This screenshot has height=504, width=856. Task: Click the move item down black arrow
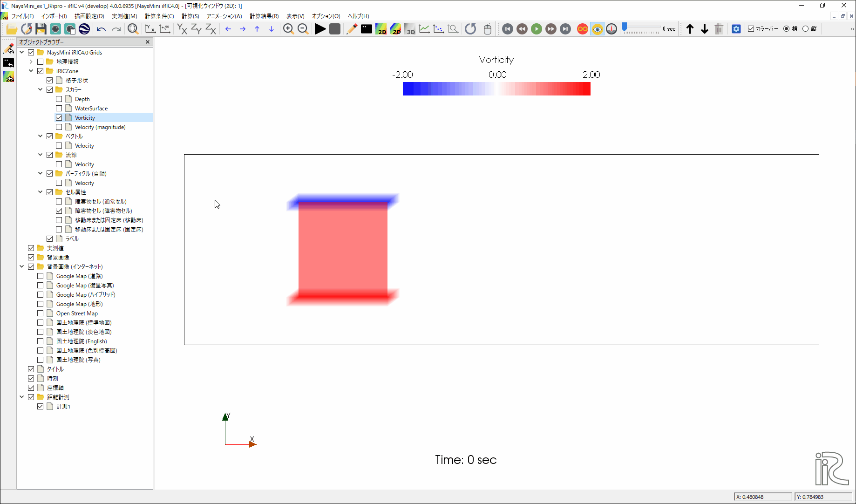click(x=705, y=29)
